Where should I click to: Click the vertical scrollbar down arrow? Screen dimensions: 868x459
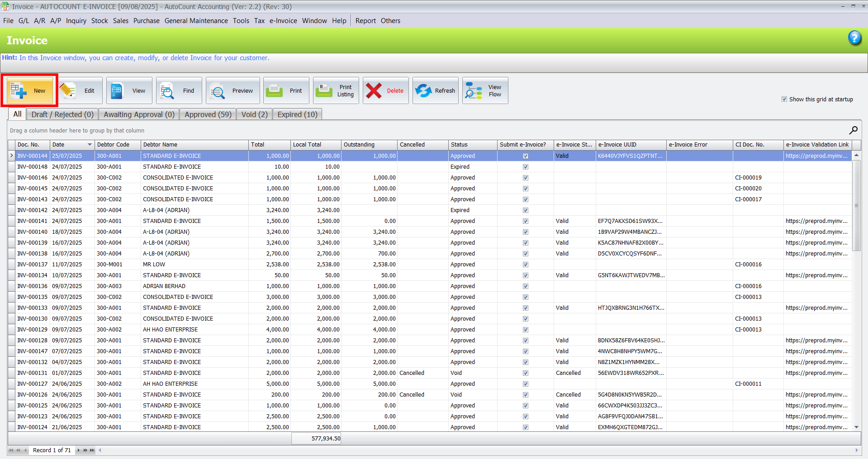856,427
